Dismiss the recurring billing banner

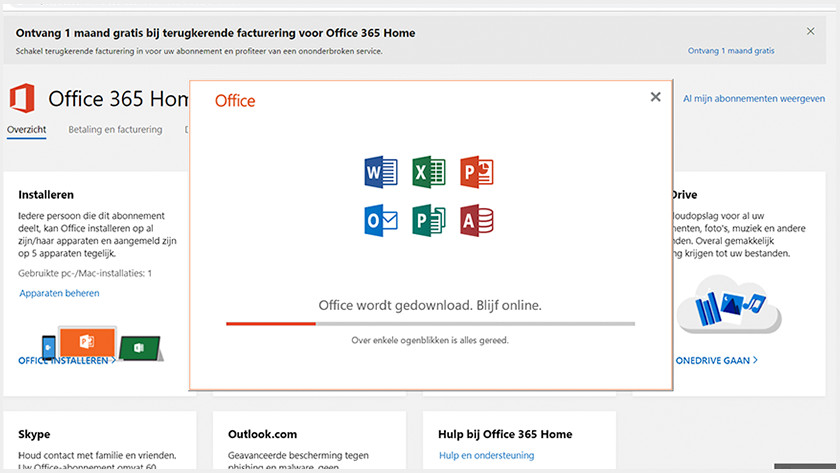tap(810, 32)
